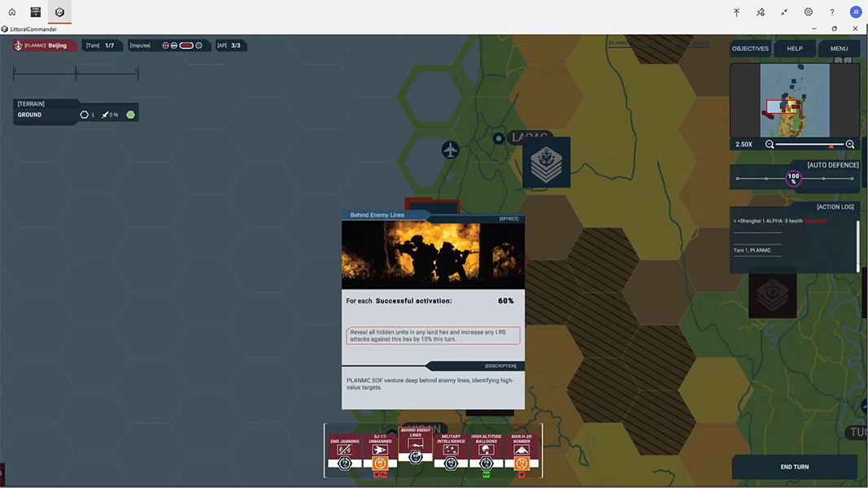Open the settings gear icon

pos(808,12)
